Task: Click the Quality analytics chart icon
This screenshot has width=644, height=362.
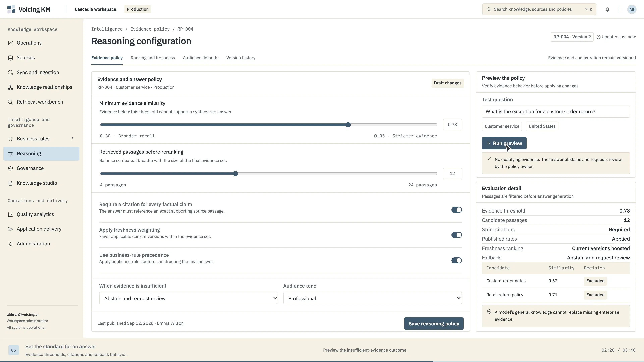Action: [x=10, y=214]
